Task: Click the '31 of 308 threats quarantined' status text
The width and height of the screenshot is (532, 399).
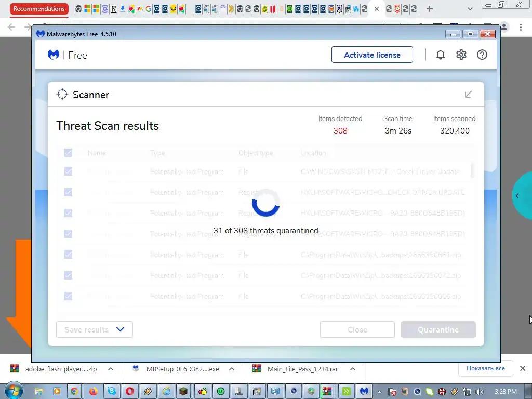Action: (x=265, y=231)
